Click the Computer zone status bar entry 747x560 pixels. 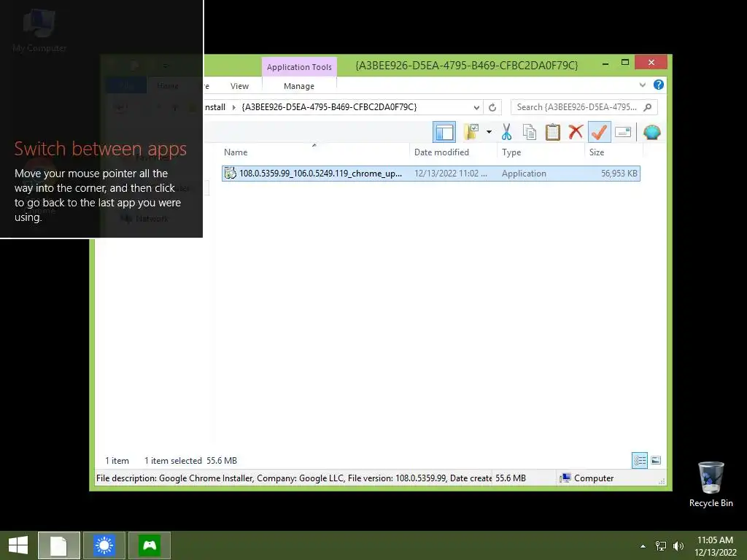(x=587, y=478)
